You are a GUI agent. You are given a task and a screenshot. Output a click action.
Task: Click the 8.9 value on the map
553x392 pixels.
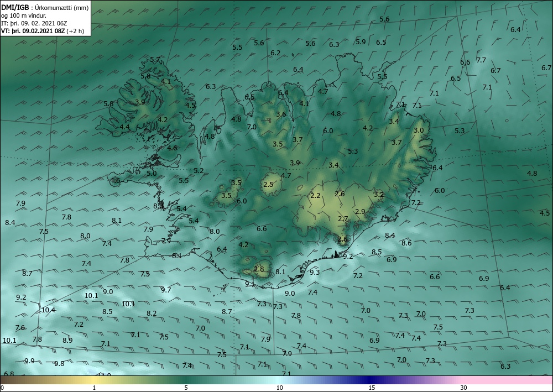pos(67,340)
